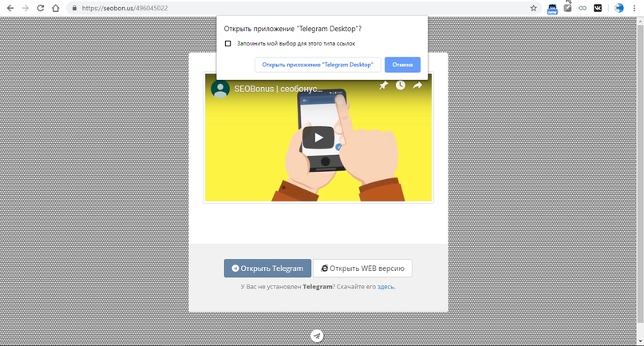The image size is (644, 346).
Task: Click the Открыть Telegram button
Action: coord(267,268)
